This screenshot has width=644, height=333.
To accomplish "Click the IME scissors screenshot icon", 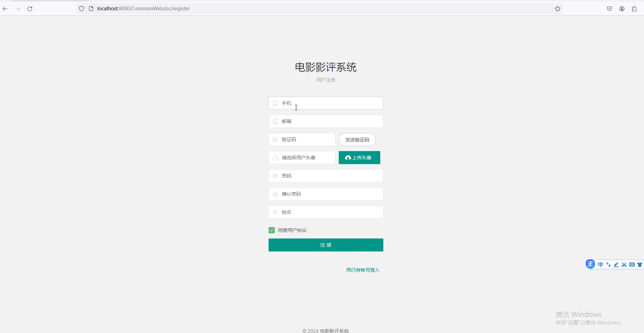I will (x=624, y=264).
